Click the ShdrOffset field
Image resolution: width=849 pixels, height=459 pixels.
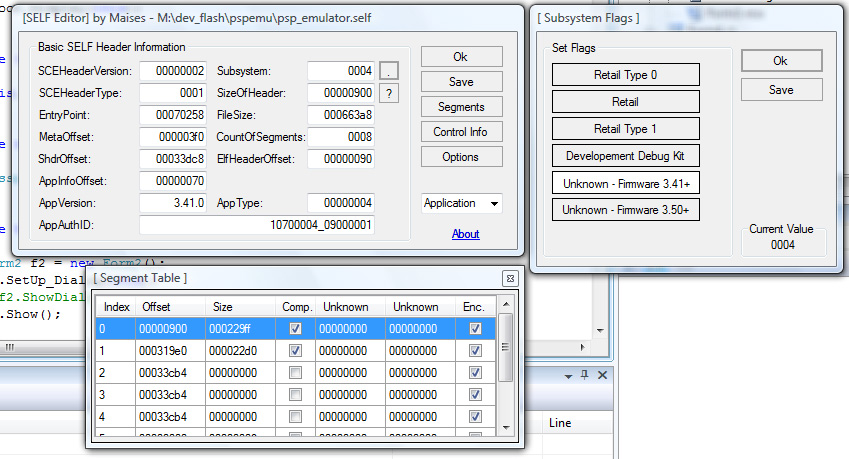point(173,159)
